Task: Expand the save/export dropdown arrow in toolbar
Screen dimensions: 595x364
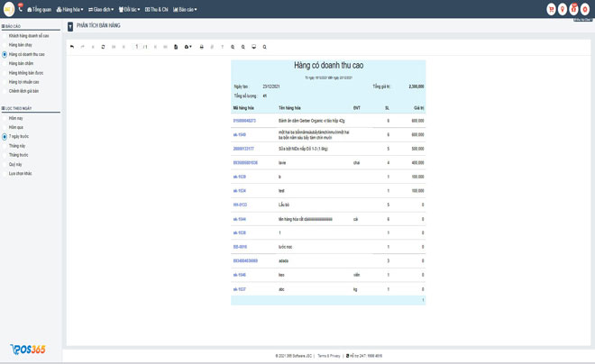Action: point(188,47)
